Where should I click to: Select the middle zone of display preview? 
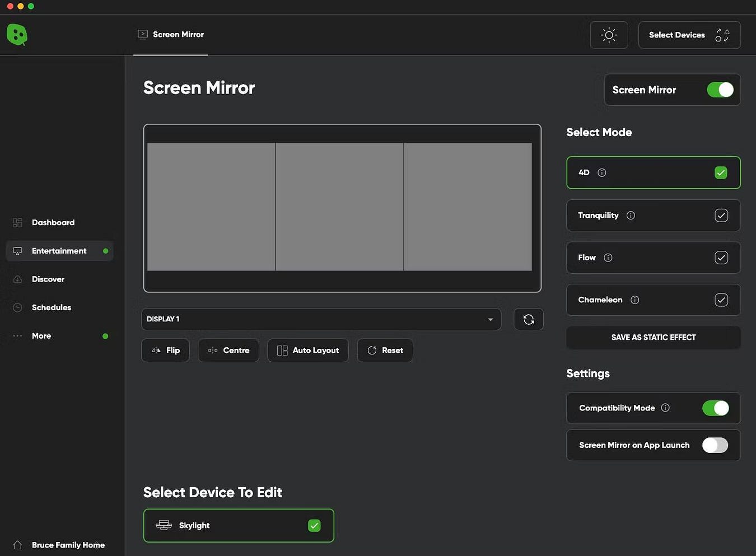(x=339, y=207)
